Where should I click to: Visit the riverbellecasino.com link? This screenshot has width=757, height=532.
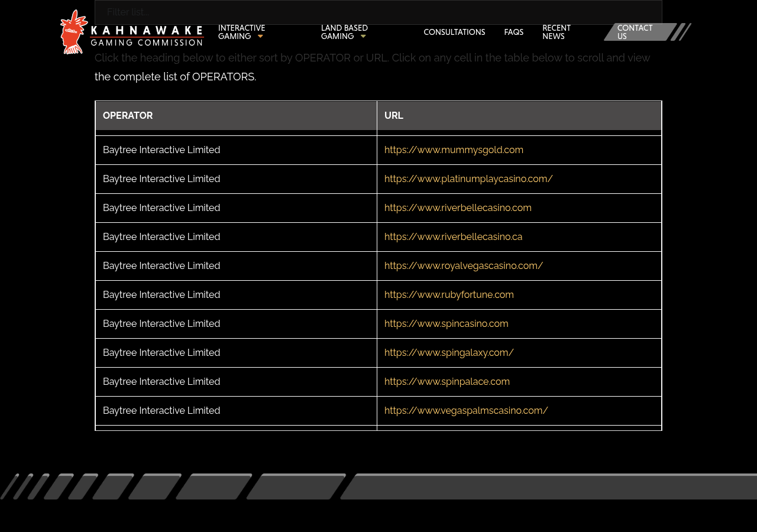458,208
